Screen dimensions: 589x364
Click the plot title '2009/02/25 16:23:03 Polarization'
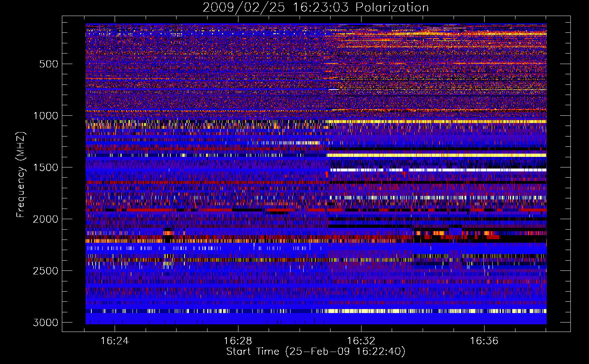tap(316, 7)
